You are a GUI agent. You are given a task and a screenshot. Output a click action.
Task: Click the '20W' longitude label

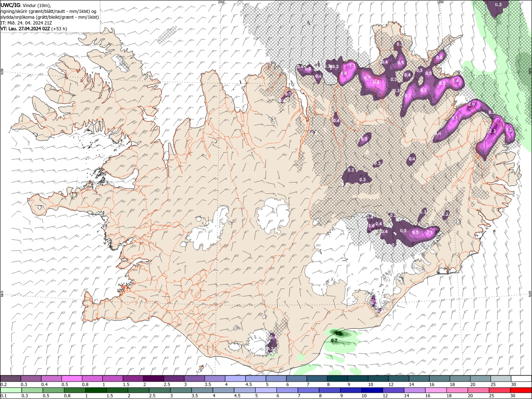click(221, 2)
